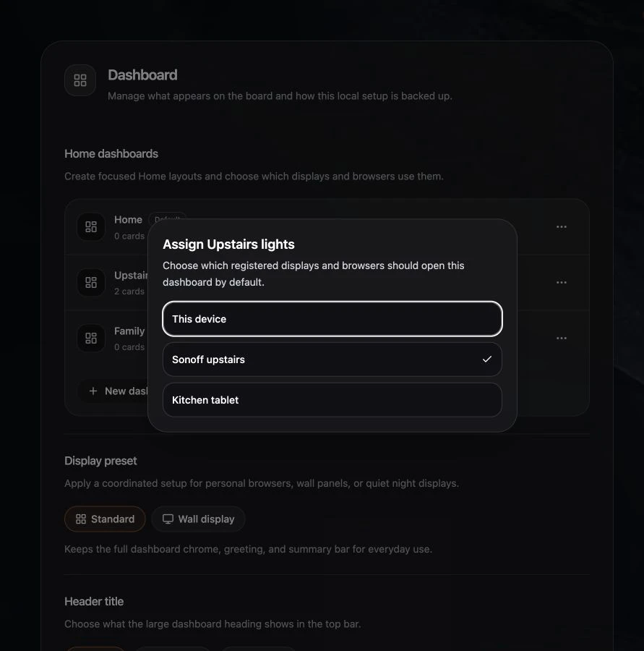
Task: Select the Standard display preset
Action: tap(105, 519)
